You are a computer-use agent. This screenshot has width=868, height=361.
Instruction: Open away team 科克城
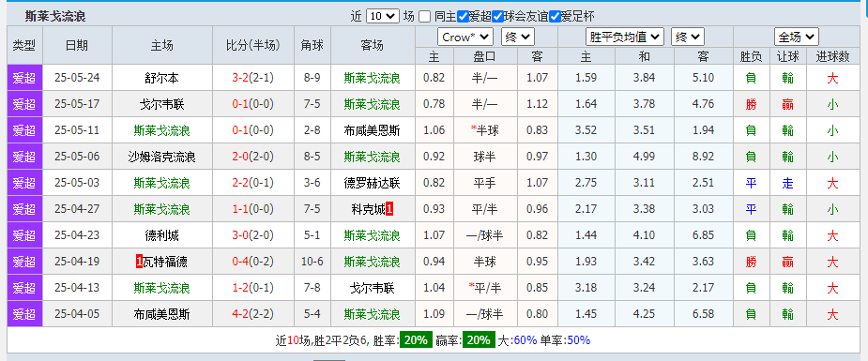(368, 209)
